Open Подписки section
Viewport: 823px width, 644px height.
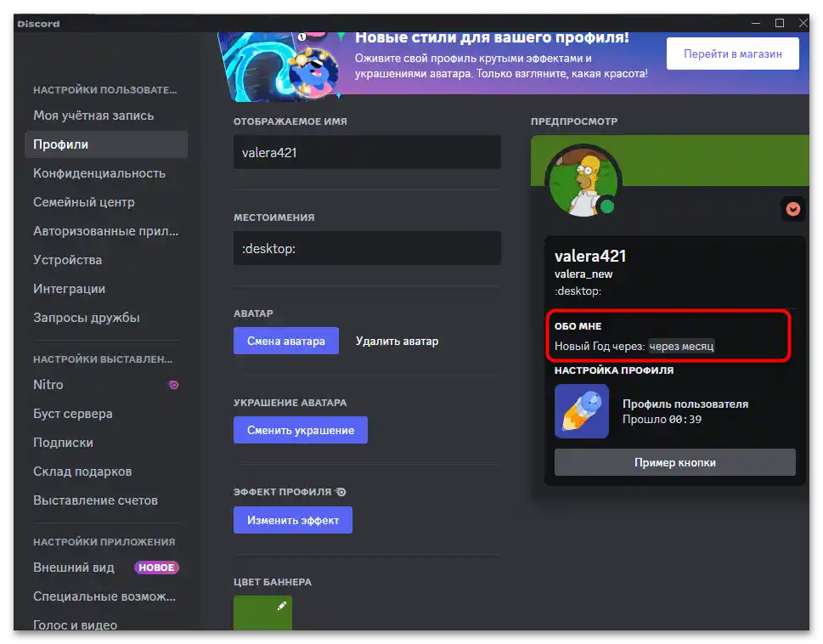(106, 443)
